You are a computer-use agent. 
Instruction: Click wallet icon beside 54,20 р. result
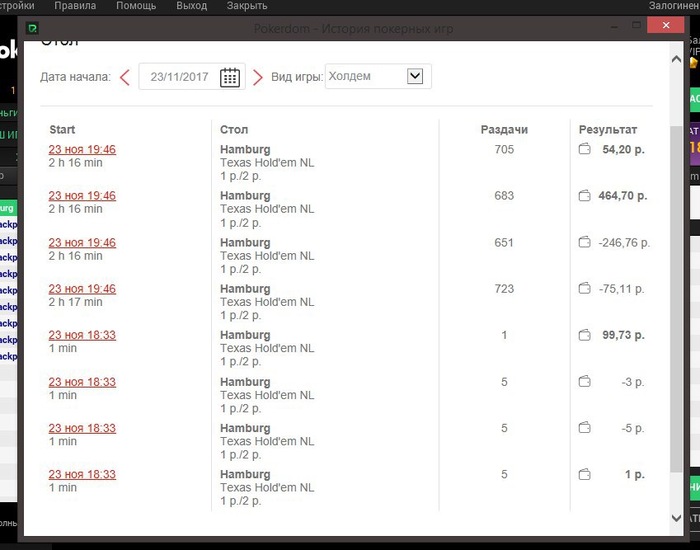point(584,149)
